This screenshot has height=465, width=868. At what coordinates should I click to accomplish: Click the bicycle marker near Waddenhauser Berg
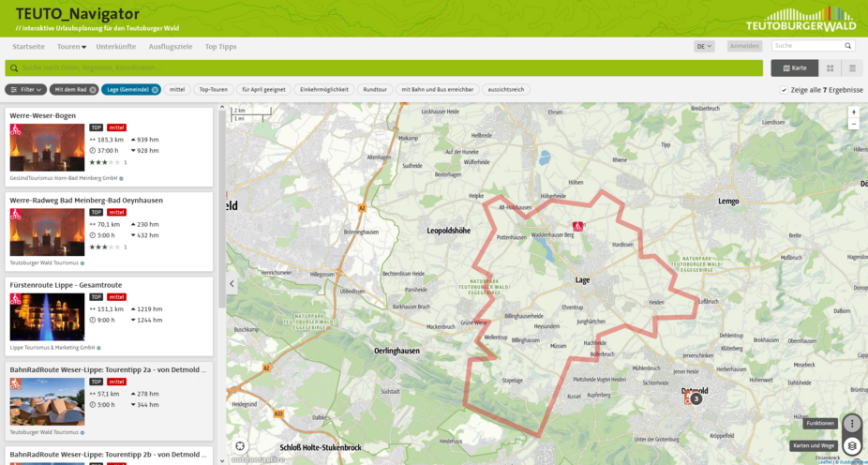(578, 226)
